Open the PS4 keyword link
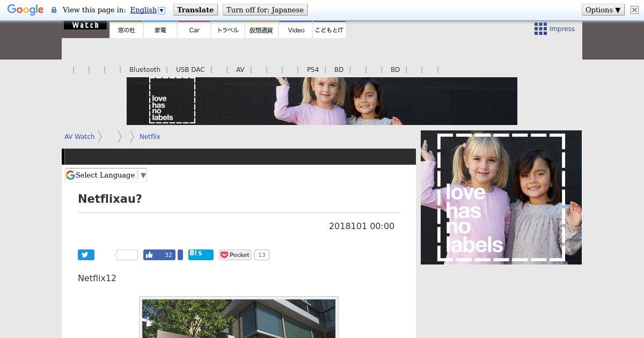644x338 pixels. (313, 70)
